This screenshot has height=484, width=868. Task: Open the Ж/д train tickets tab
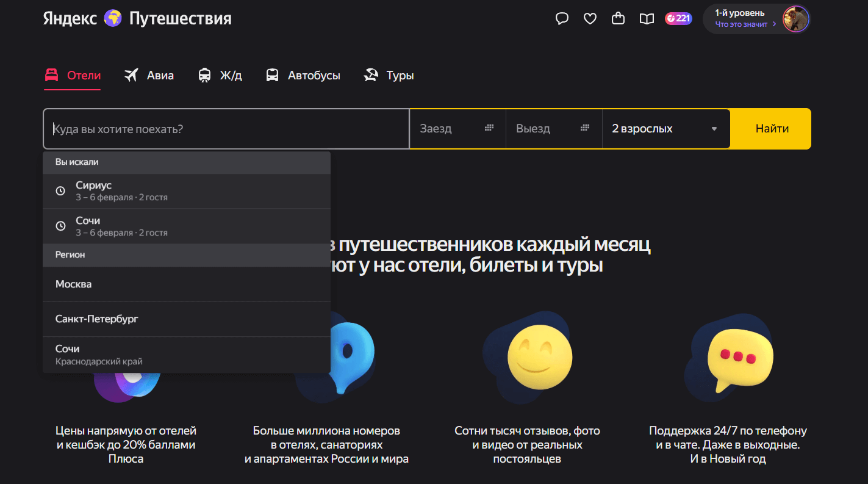(220, 76)
